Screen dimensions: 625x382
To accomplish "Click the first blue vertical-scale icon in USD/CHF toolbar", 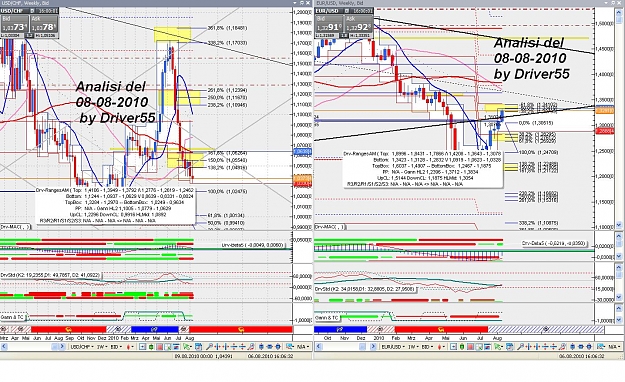I will (261, 347).
